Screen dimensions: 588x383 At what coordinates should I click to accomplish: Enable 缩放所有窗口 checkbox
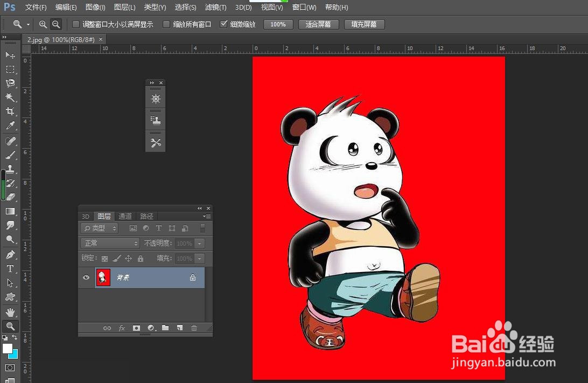[166, 24]
